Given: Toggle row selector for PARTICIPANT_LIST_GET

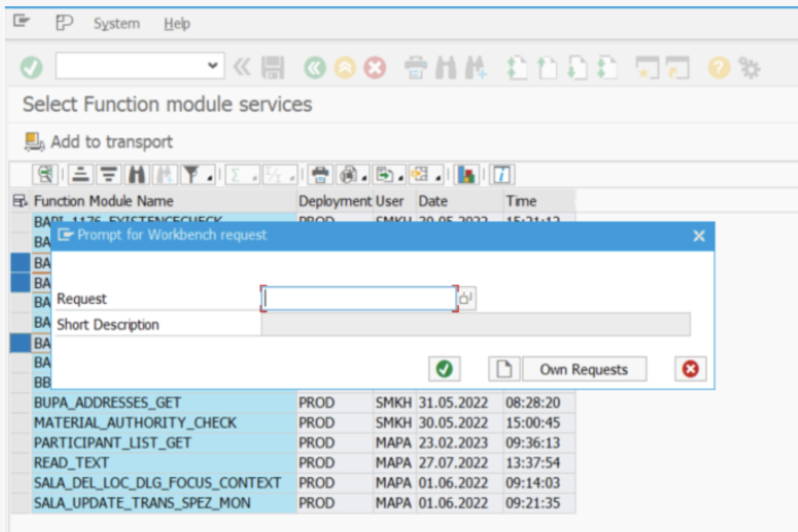Looking at the screenshot, I should click(21, 443).
